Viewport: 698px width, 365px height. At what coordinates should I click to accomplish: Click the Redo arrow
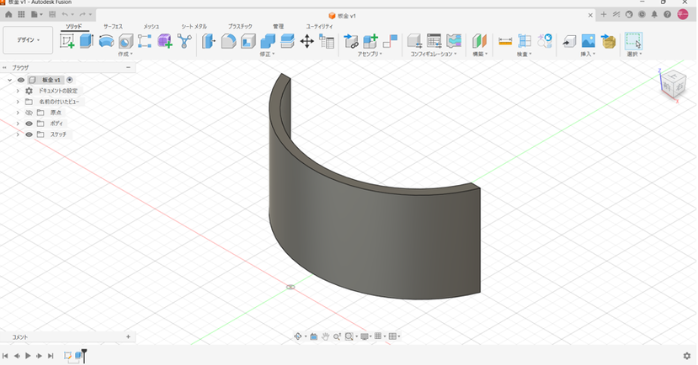point(83,15)
